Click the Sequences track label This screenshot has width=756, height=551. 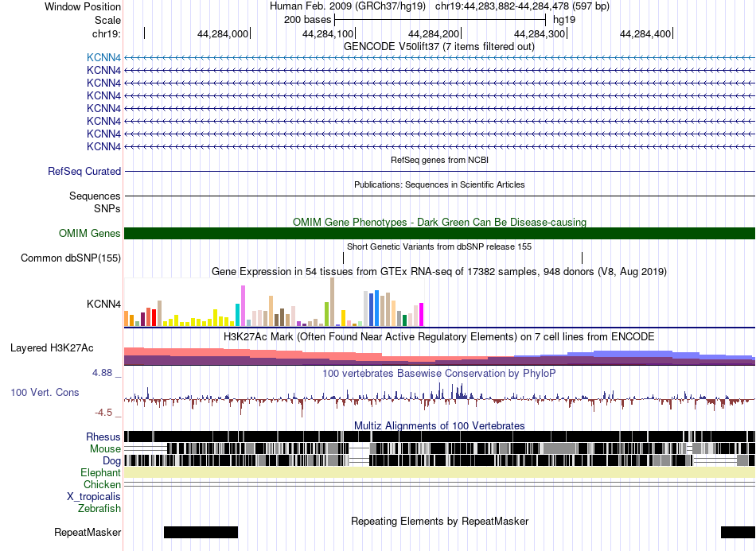(95, 196)
